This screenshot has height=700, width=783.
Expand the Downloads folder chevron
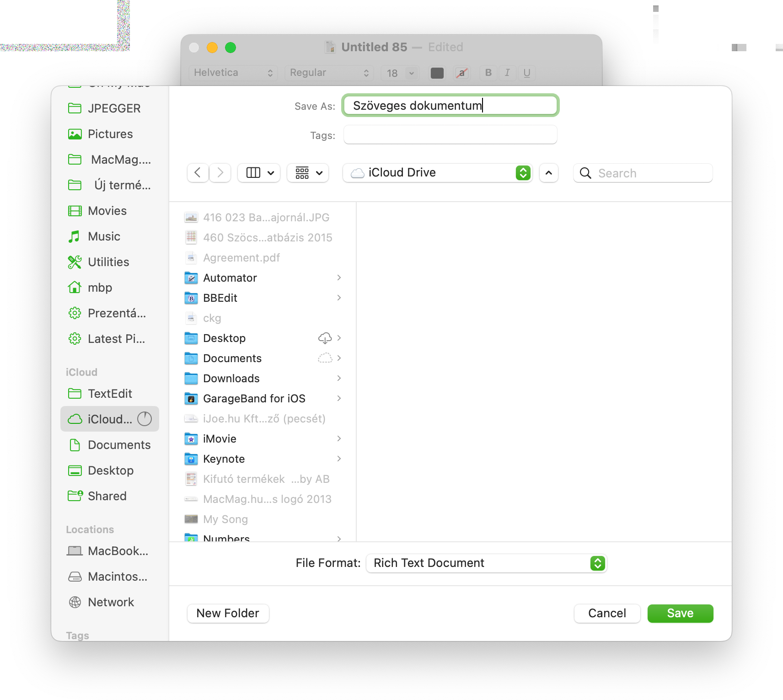[339, 378]
